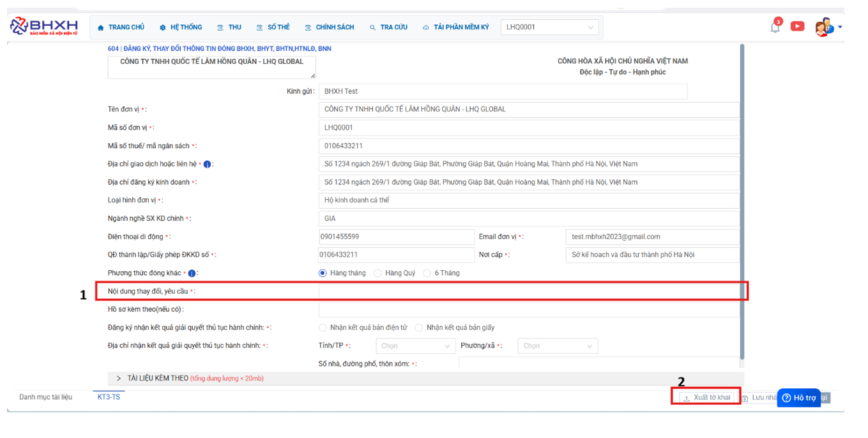Choose Nhận kết quả bản điện tử
The height and width of the screenshot is (438, 868).
coord(323,328)
